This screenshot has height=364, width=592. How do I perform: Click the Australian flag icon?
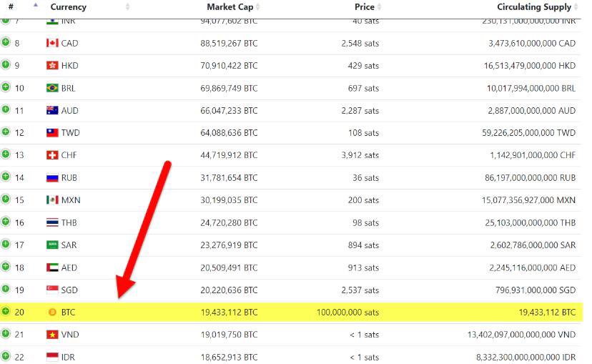click(52, 110)
